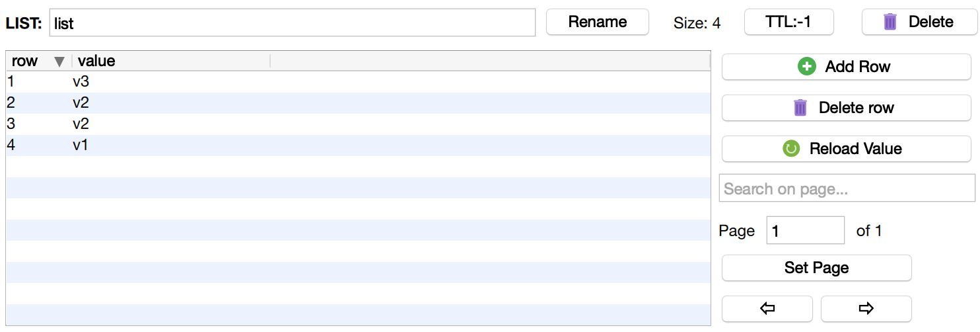Click the Page number input

tap(805, 230)
